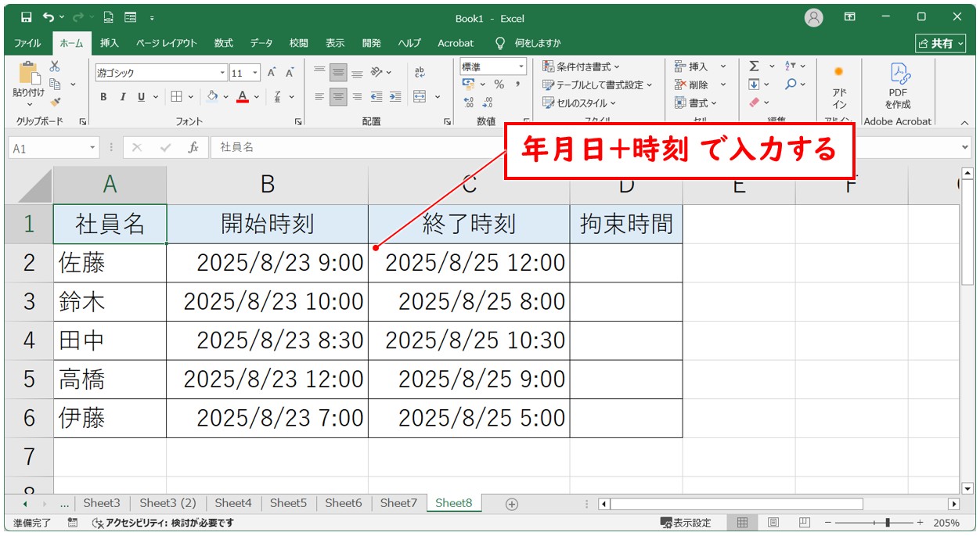Copy selection with the copy icon
Screen dimensions: 980x536
(x=55, y=85)
